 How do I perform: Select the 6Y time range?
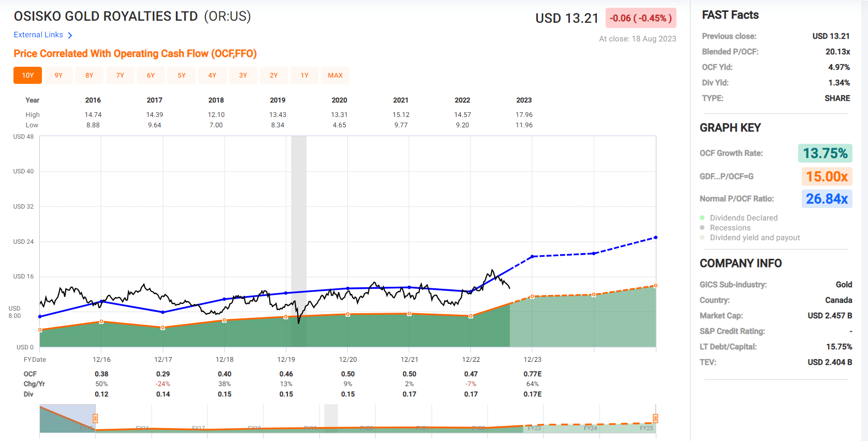(151, 75)
